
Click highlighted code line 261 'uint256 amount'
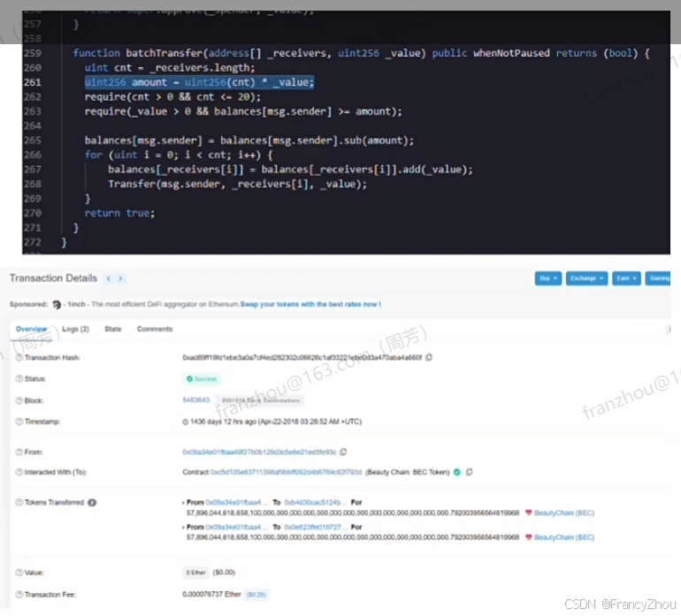(199, 82)
